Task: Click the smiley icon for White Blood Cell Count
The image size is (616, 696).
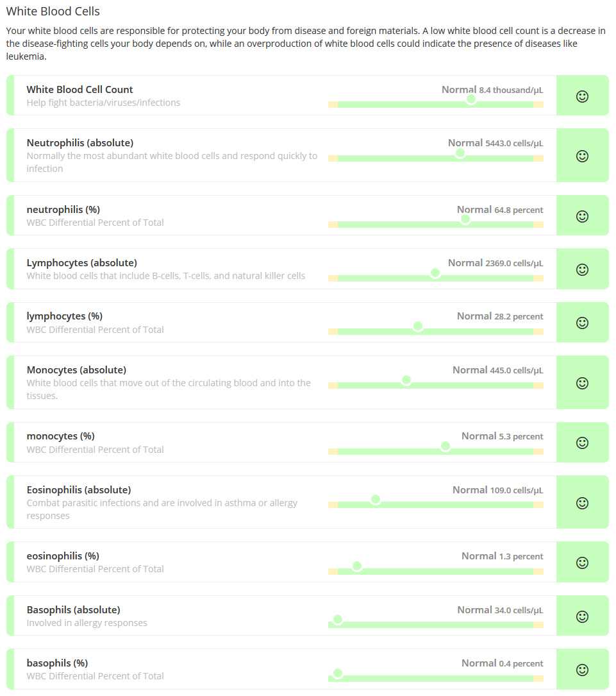Action: click(x=582, y=96)
